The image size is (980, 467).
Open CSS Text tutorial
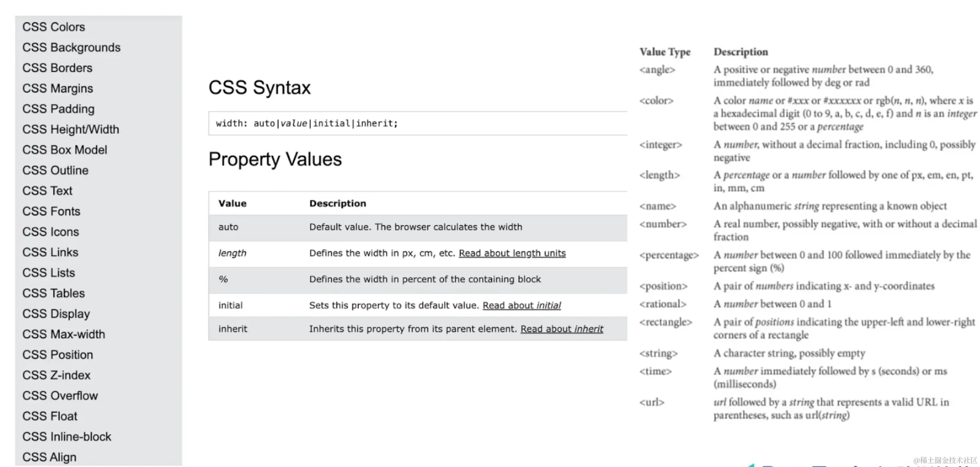pos(47,191)
